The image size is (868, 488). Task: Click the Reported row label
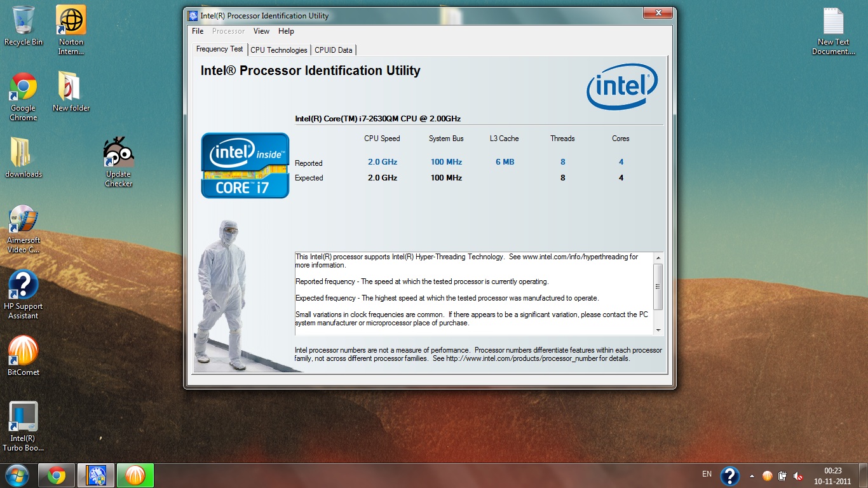click(x=309, y=163)
